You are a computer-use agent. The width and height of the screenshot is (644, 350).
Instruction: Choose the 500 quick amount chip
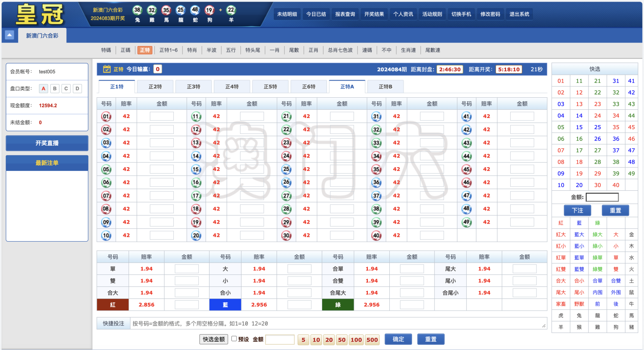(372, 340)
